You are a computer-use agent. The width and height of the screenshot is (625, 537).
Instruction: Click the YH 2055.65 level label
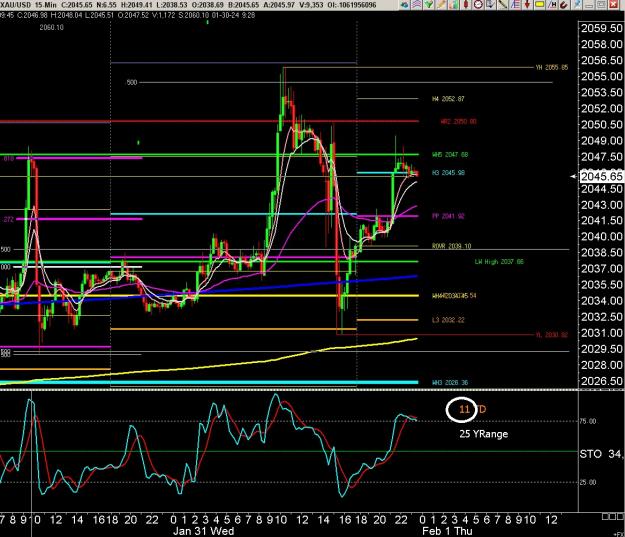[x=551, y=67]
